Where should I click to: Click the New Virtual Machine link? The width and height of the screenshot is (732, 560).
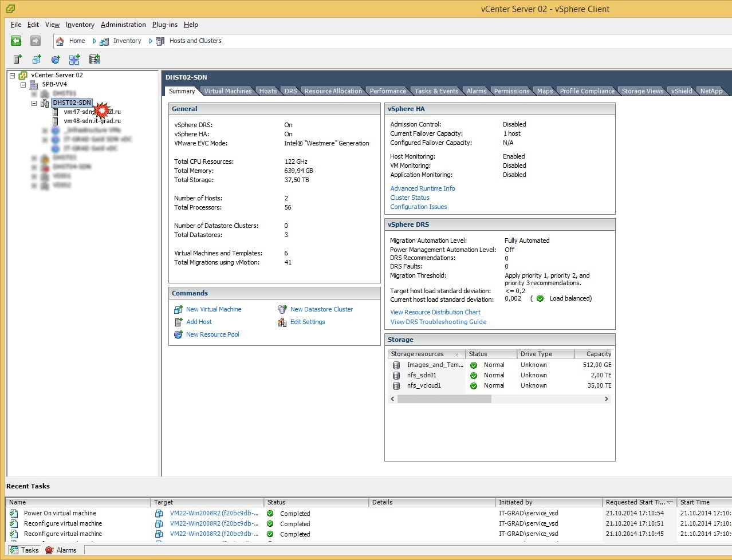(214, 309)
